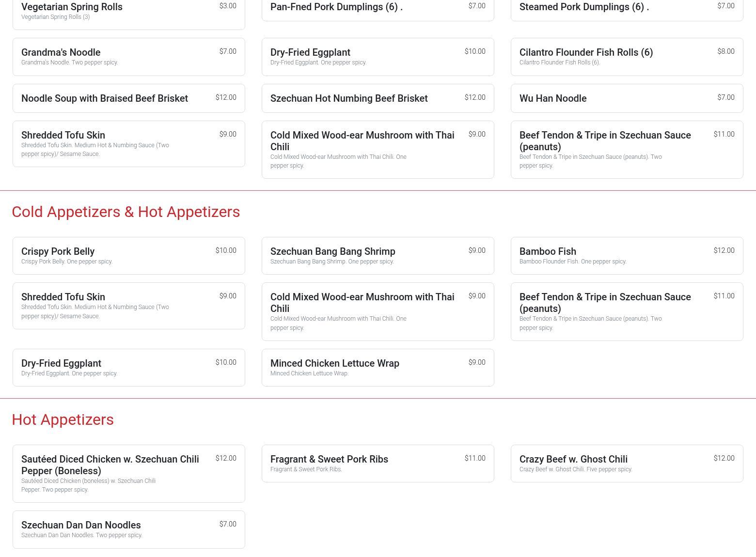Select Wood-ear Mushroom card below Bang Bang Shrimp
The width and height of the screenshot is (756, 557).
[378, 311]
